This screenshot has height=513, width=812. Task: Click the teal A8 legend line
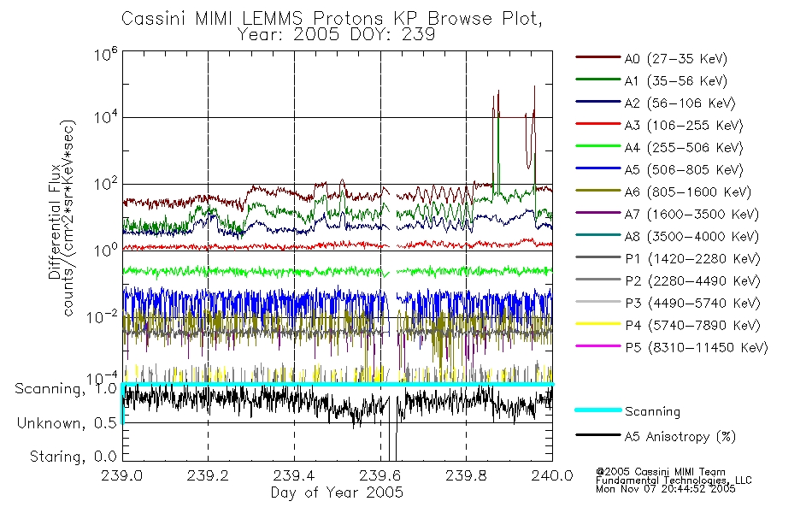(x=598, y=235)
